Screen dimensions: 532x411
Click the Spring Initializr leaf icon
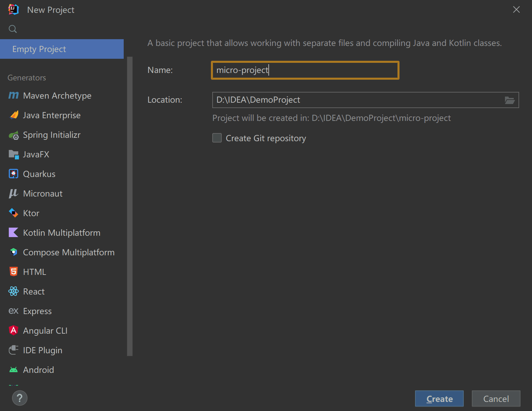pos(14,135)
